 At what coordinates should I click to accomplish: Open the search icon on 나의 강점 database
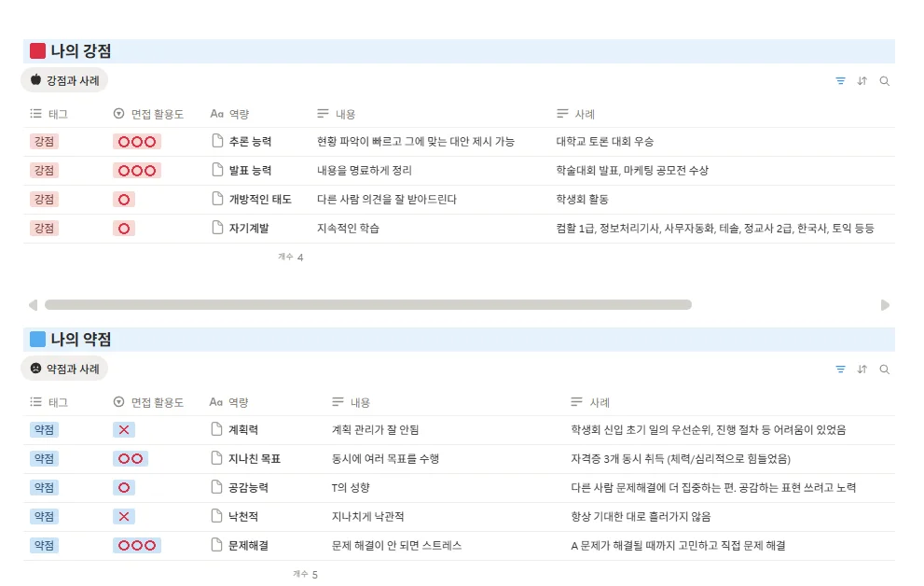(x=884, y=81)
